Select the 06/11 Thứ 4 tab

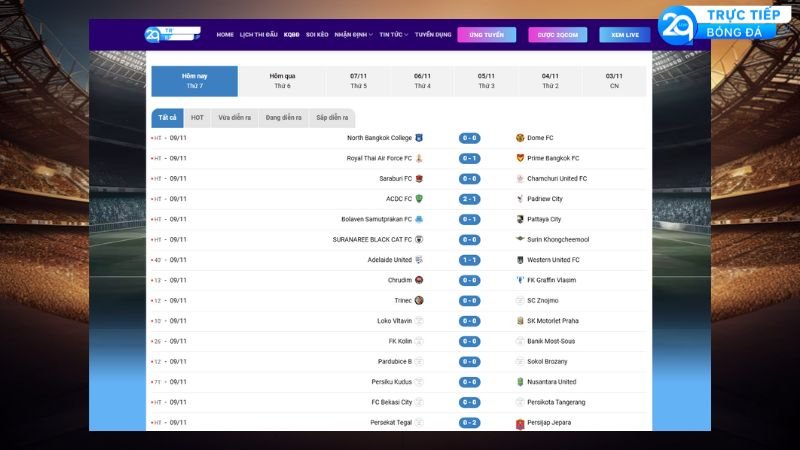[422, 81]
